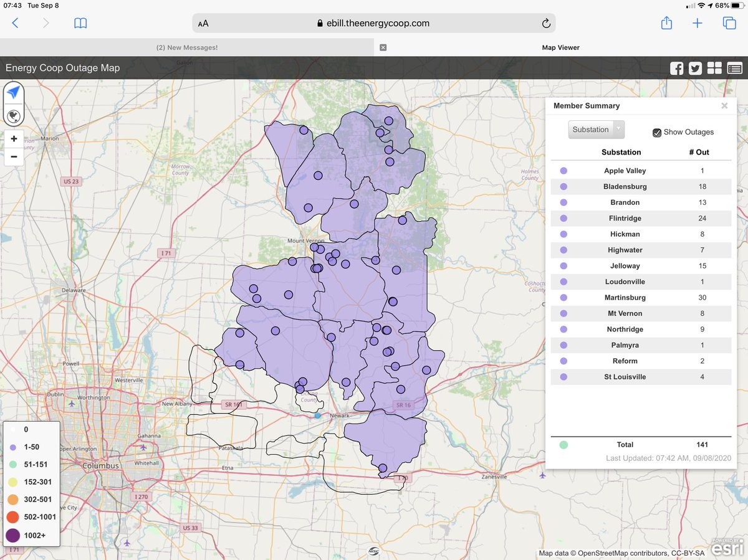Uncheck the Show Outages checkbox
748x560 pixels.
657,132
